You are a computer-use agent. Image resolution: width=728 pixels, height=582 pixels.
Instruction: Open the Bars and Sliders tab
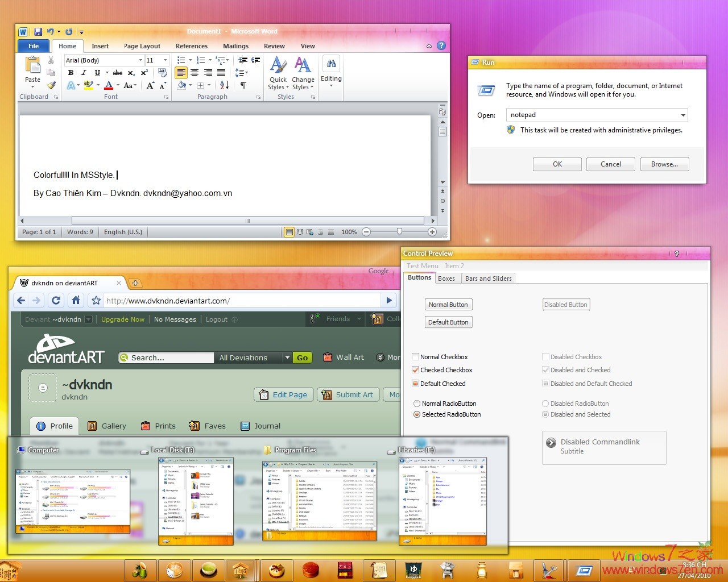click(x=488, y=278)
